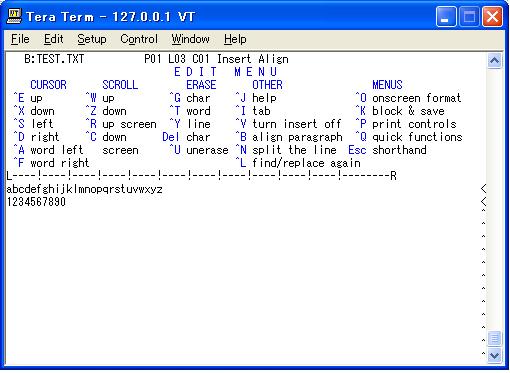Click the '^R up screen' entry
Viewport: 510px width, 373px height.
(x=121, y=124)
